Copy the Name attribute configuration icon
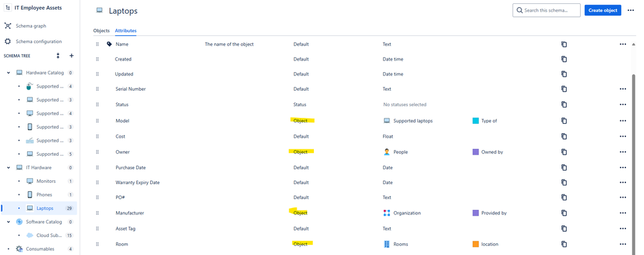The height and width of the screenshot is (255, 644). coord(564,44)
